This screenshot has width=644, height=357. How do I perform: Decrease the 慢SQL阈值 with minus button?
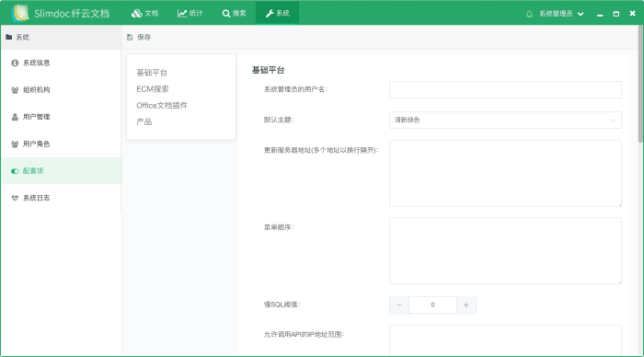pos(399,305)
